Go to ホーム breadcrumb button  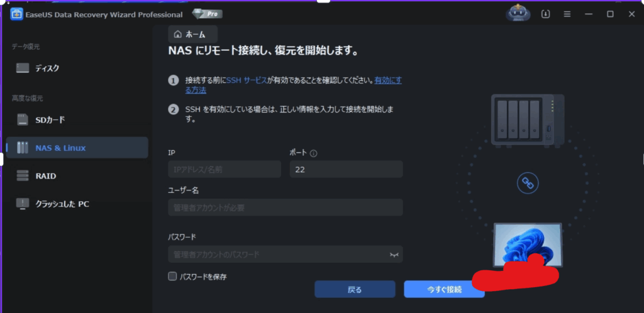(192, 35)
